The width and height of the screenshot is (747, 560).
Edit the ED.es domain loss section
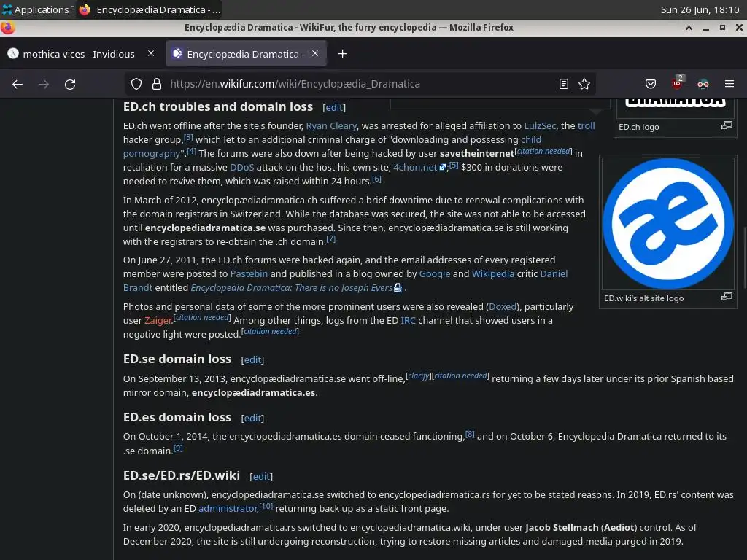[252, 418]
